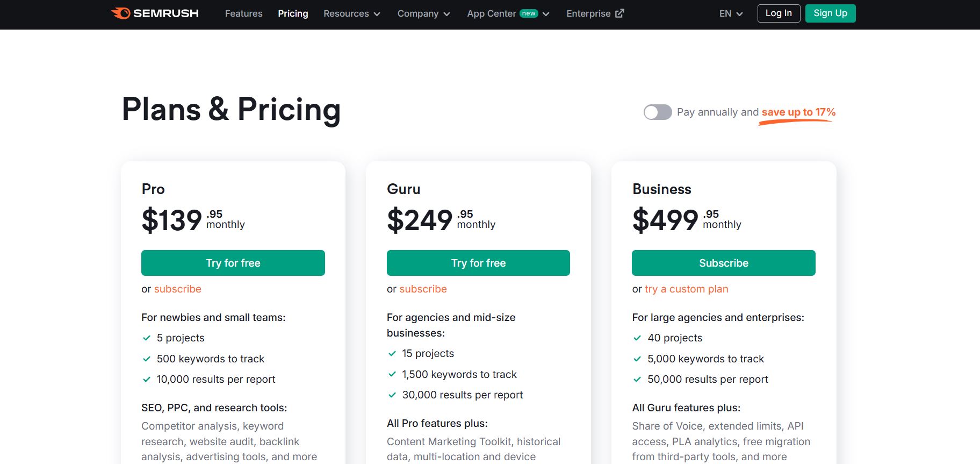The width and height of the screenshot is (980, 464).
Task: Toggle annual payment switch
Action: click(658, 112)
